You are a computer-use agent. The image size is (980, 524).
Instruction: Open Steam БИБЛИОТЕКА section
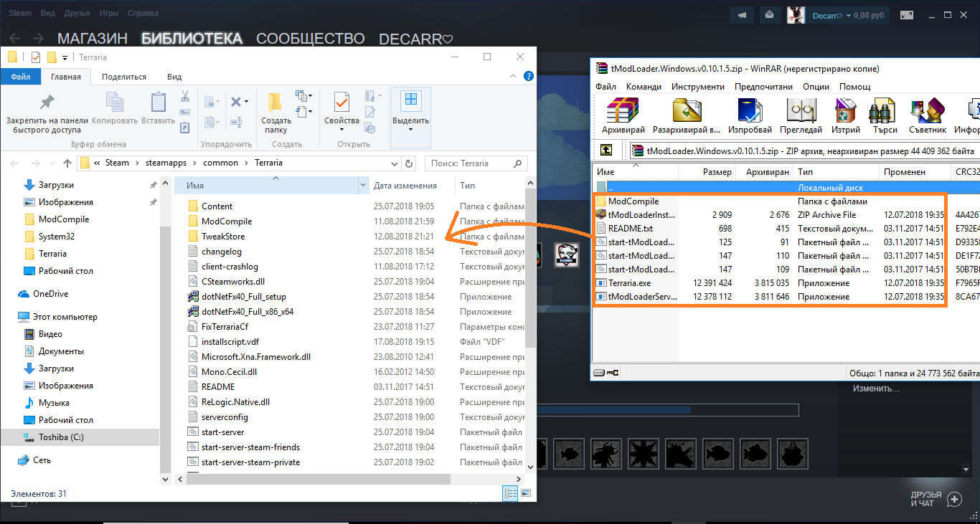(x=192, y=39)
